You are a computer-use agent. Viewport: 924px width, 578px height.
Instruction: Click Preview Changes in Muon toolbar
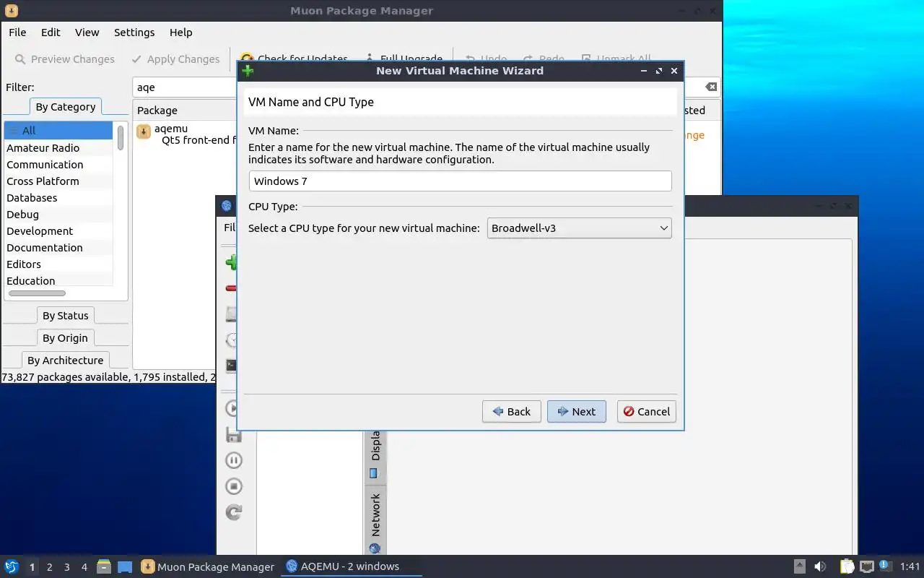coord(64,59)
